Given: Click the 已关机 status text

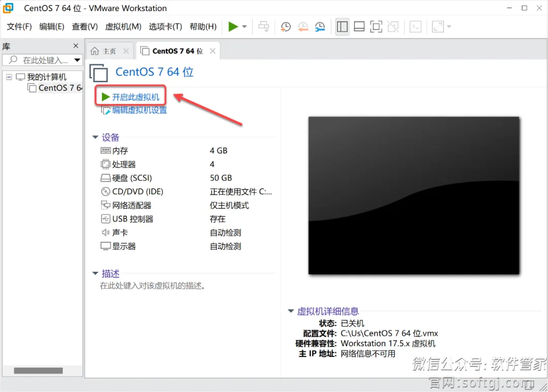Looking at the screenshot, I should [352, 323].
